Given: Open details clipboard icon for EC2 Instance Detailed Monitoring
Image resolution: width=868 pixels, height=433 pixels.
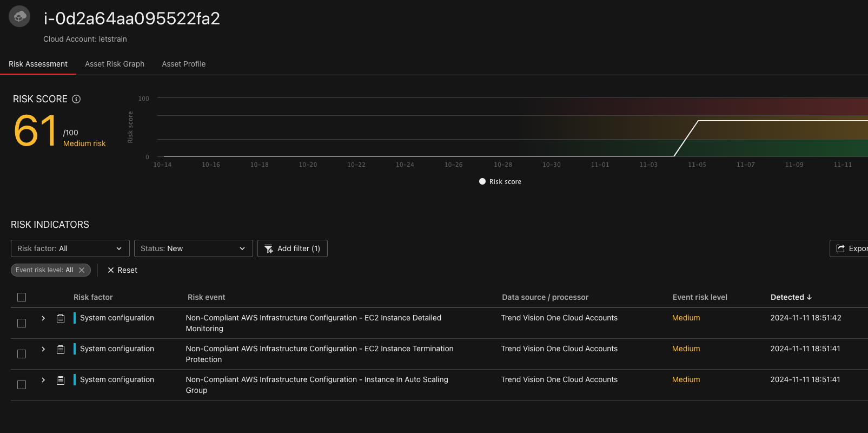Looking at the screenshot, I should coord(61,319).
